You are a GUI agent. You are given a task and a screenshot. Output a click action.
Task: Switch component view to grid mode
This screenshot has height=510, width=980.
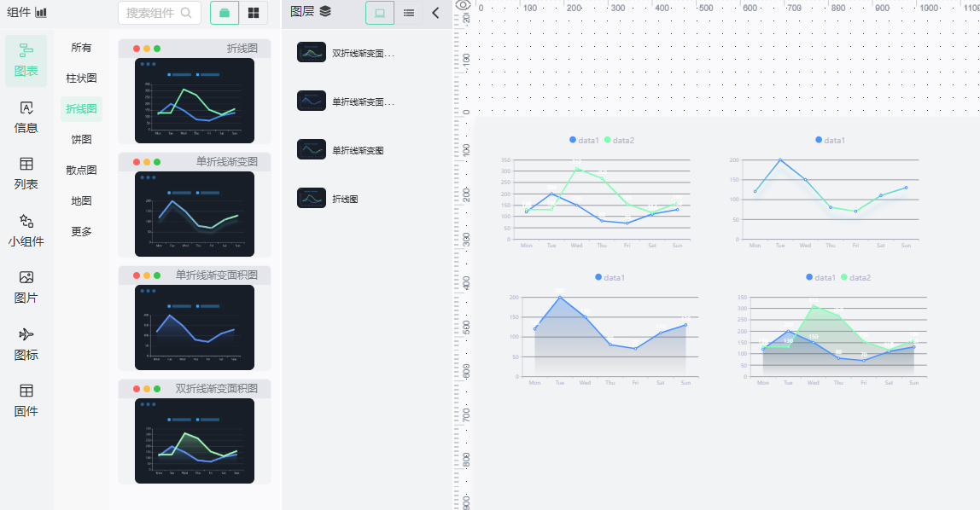pyautogui.click(x=254, y=13)
